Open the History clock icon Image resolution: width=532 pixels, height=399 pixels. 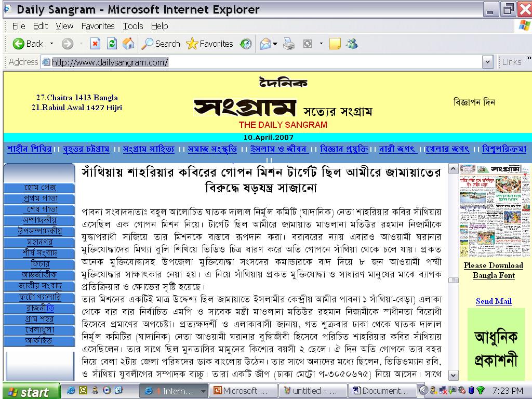(246, 44)
